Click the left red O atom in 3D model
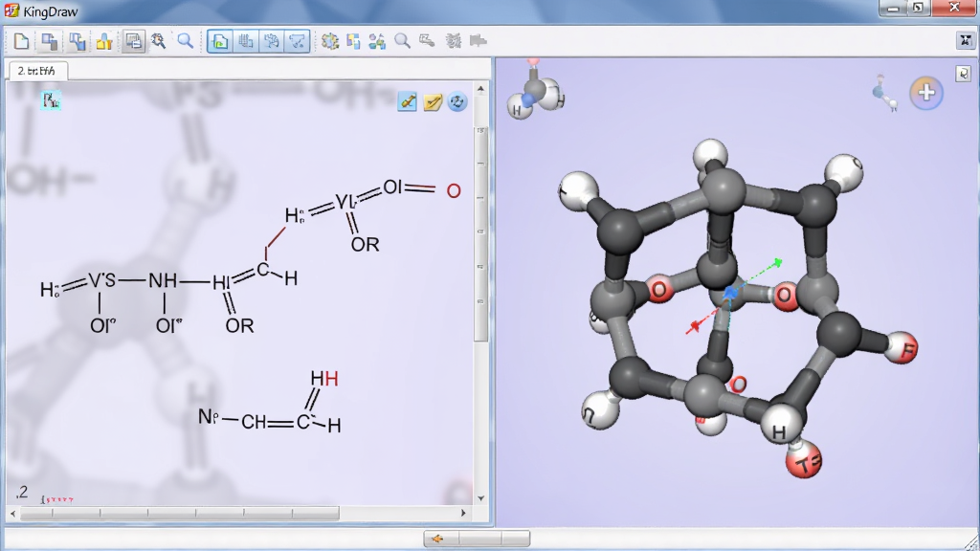This screenshot has height=551, width=980. tap(658, 291)
